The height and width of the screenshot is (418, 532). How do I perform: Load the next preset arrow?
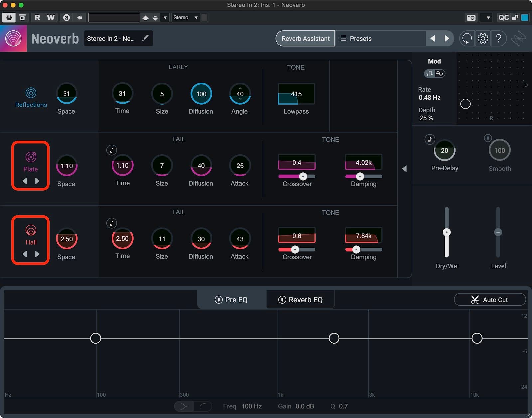click(447, 39)
